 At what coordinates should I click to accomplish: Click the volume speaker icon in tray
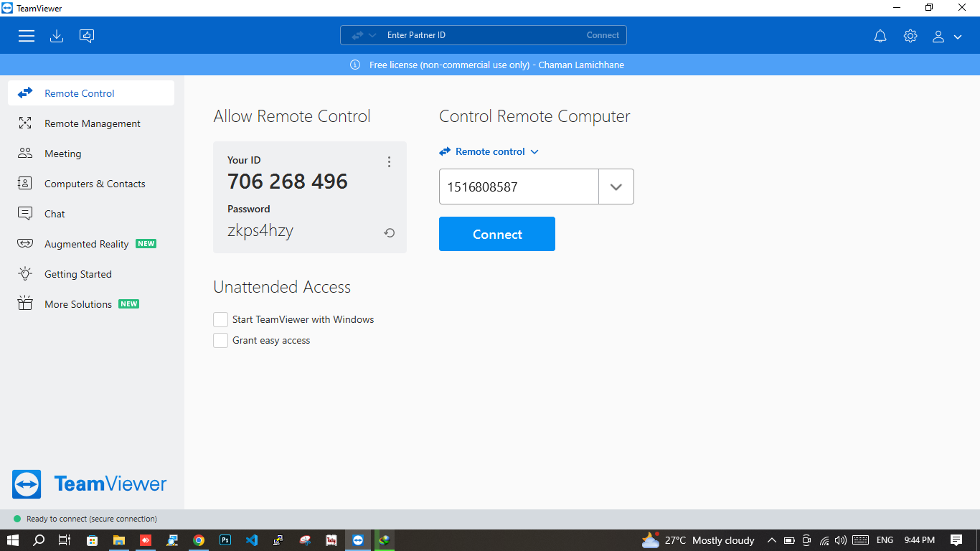[841, 540]
